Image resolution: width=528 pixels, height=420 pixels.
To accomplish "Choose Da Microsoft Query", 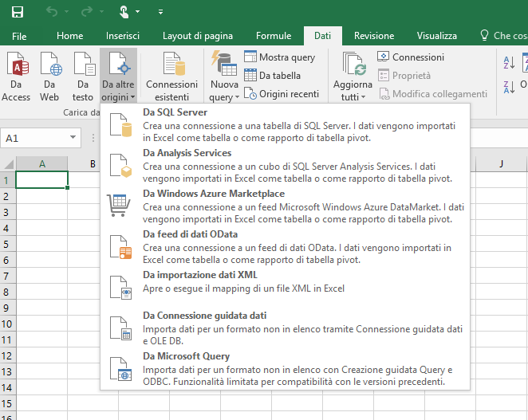I will (x=285, y=369).
